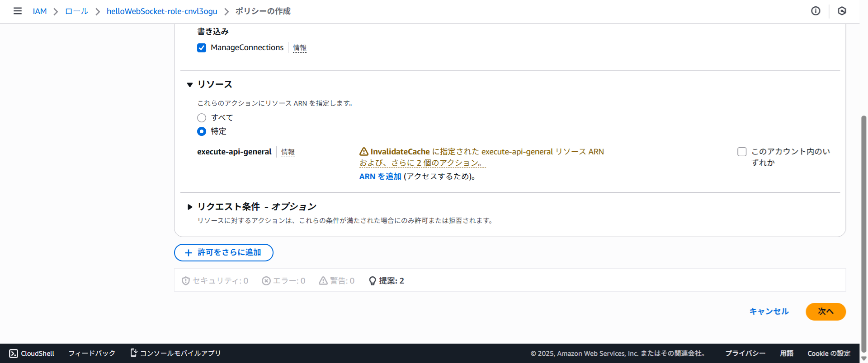Select the すべて radio option
This screenshot has height=363, width=868.
tap(202, 118)
